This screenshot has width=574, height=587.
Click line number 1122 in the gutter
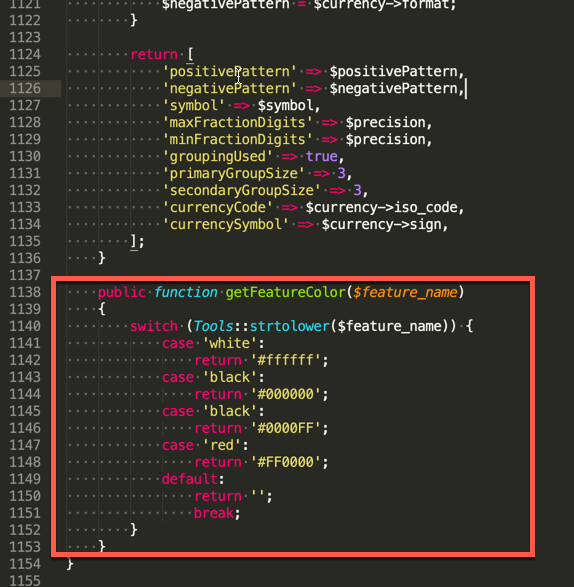point(25,21)
